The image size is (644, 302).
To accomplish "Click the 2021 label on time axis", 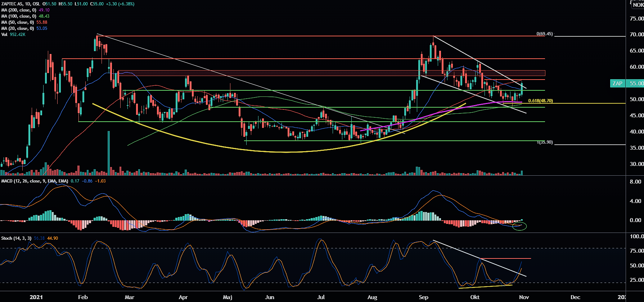I will [x=36, y=297].
